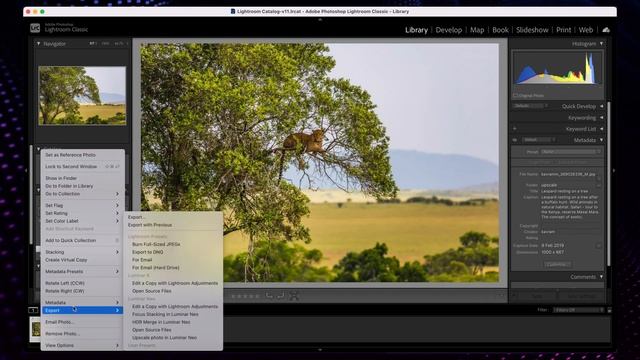Image resolution: width=640 pixels, height=360 pixels.
Task: Collapse the Metadata panel
Action: pos(602,140)
